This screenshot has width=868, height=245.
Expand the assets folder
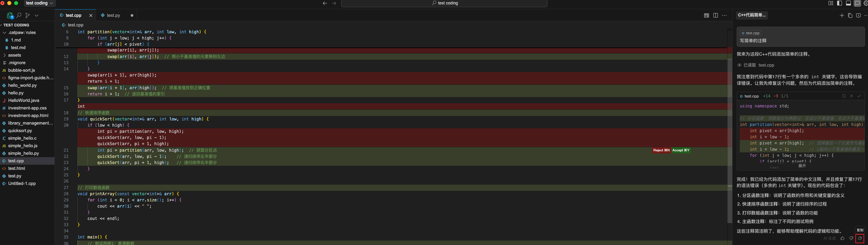coord(4,55)
